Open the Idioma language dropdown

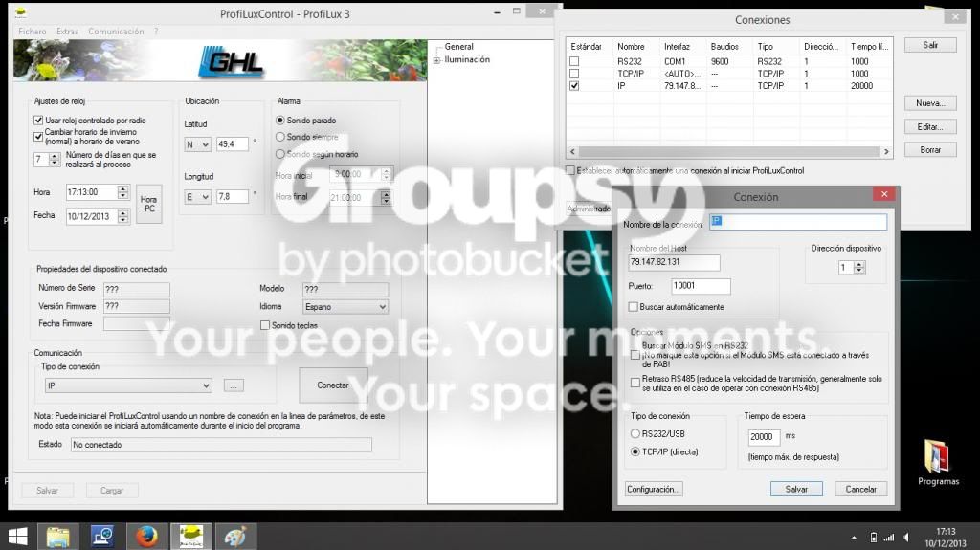point(345,307)
